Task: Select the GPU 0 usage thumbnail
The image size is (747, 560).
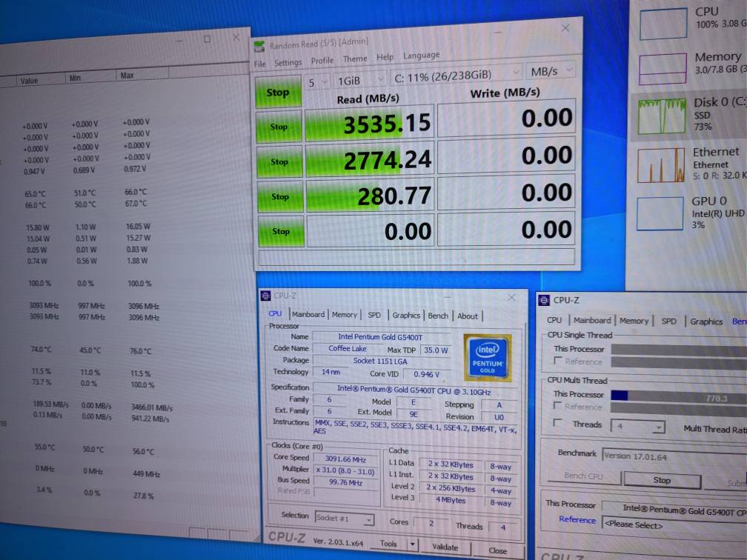Action: (661, 213)
